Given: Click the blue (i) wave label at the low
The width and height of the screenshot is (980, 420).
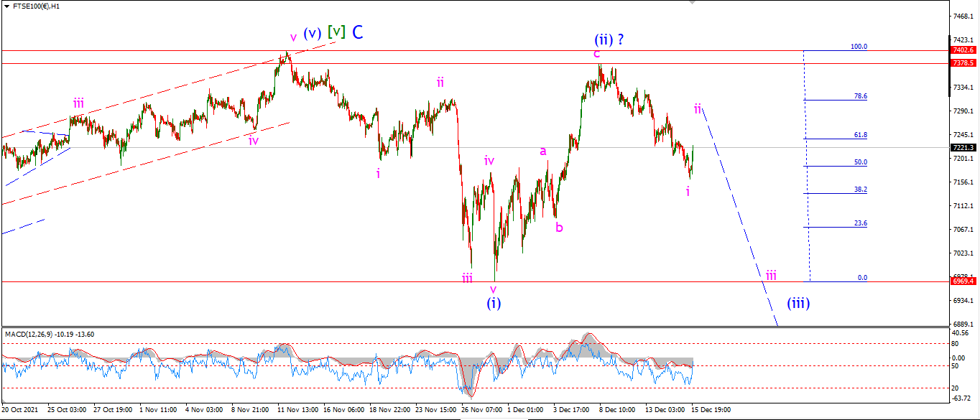Looking at the screenshot, I should (x=493, y=303).
